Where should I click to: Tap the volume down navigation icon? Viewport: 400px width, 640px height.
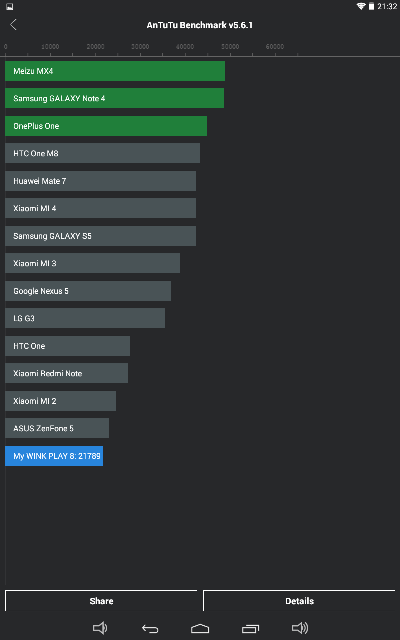click(x=100, y=628)
